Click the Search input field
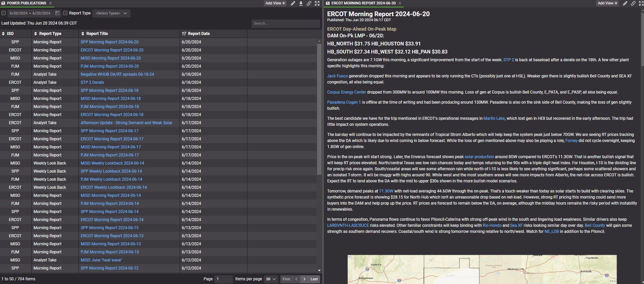 (285, 23)
